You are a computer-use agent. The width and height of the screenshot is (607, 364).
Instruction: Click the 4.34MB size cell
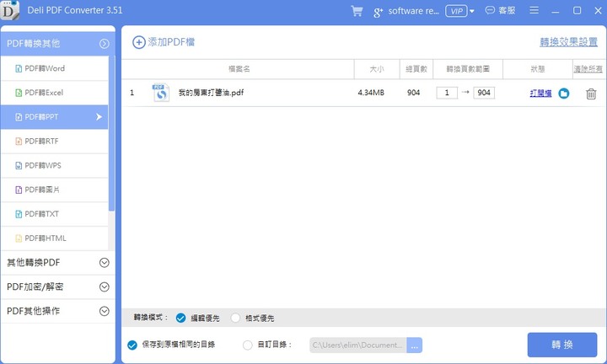coord(371,93)
